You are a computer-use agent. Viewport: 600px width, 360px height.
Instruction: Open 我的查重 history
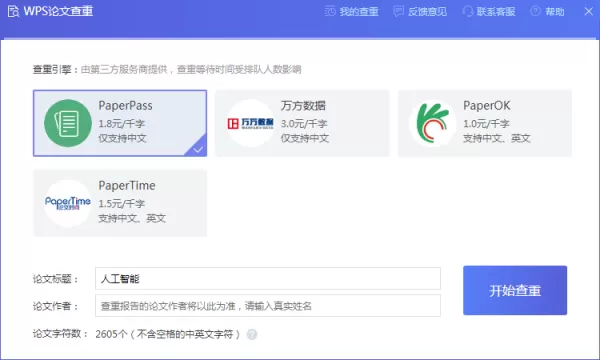351,12
